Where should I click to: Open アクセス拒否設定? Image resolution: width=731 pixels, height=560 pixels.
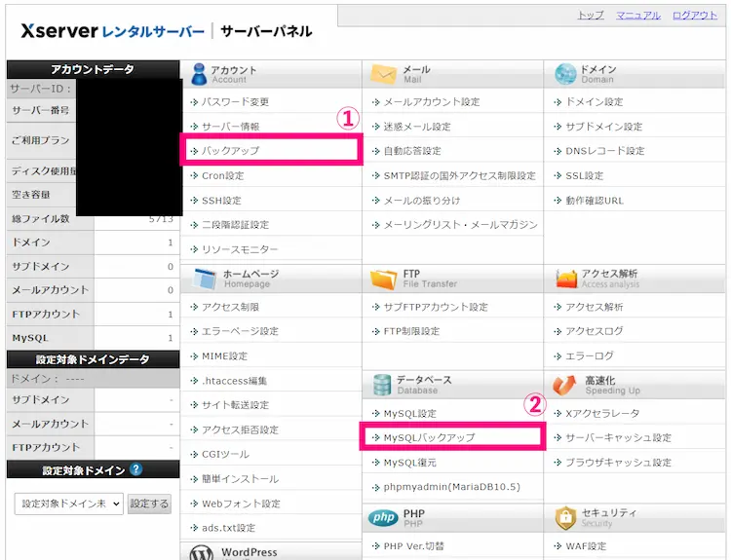(x=240, y=429)
